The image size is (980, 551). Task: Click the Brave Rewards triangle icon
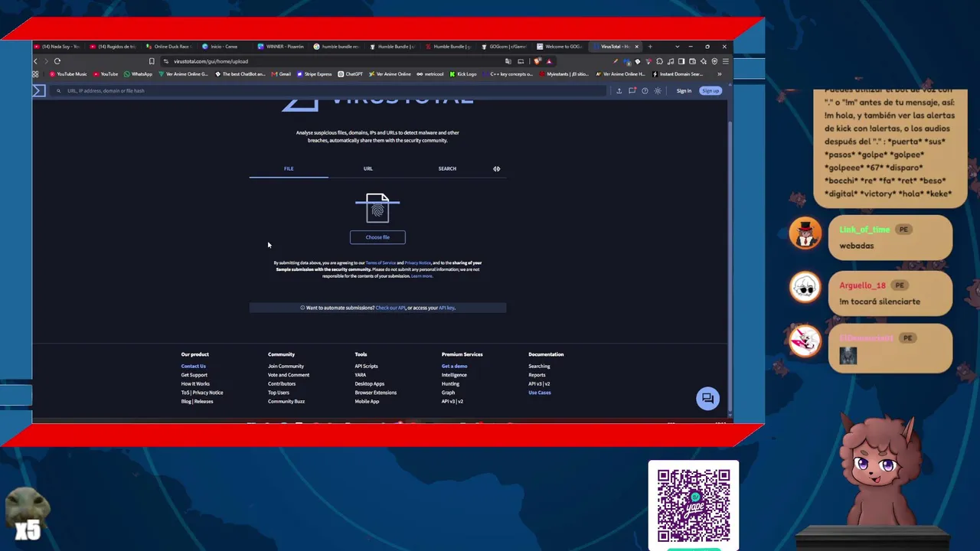coord(549,61)
